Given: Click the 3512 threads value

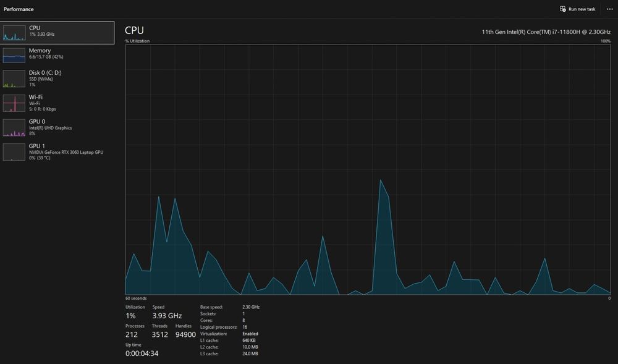Looking at the screenshot, I should [160, 334].
